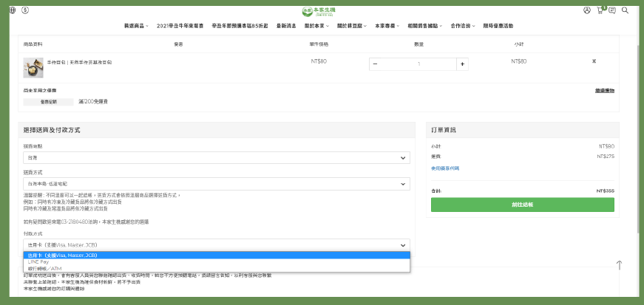This screenshot has width=644, height=305.
Task: Open the user account icon
Action: [x=586, y=10]
